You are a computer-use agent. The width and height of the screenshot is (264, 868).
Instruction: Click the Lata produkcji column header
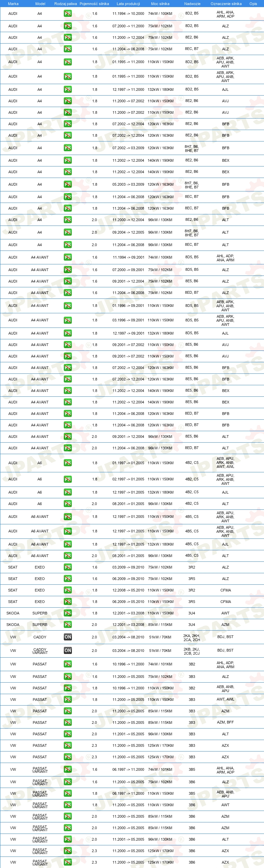click(128, 4)
